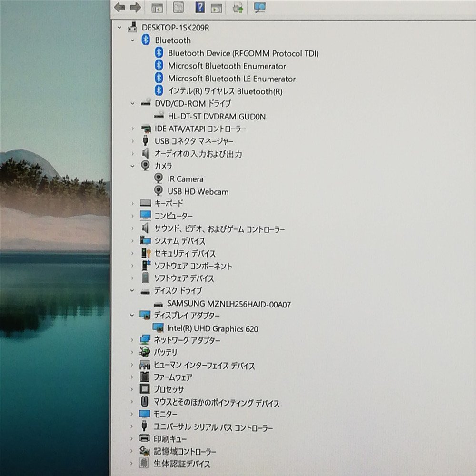Click the scan for hardware changes icon
This screenshot has width=476, height=476.
tap(260, 7)
